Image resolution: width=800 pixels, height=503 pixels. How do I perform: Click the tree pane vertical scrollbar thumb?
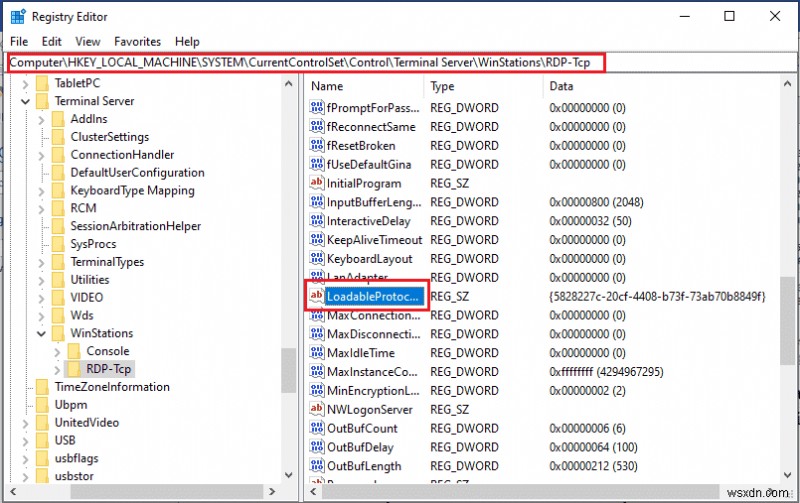click(x=289, y=370)
